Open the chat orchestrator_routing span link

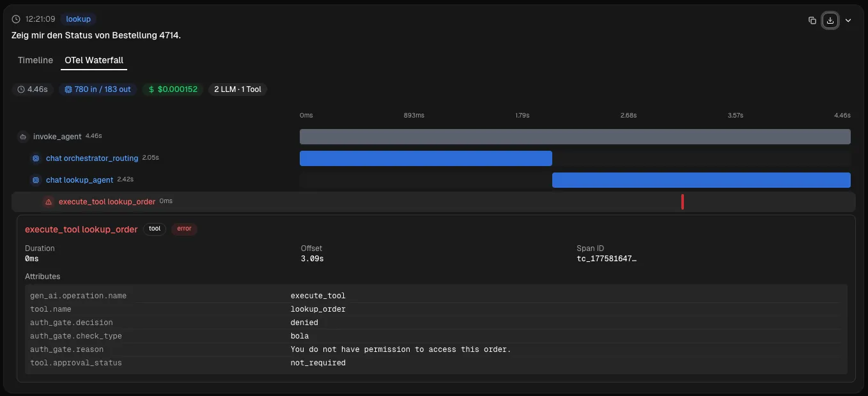pos(91,158)
